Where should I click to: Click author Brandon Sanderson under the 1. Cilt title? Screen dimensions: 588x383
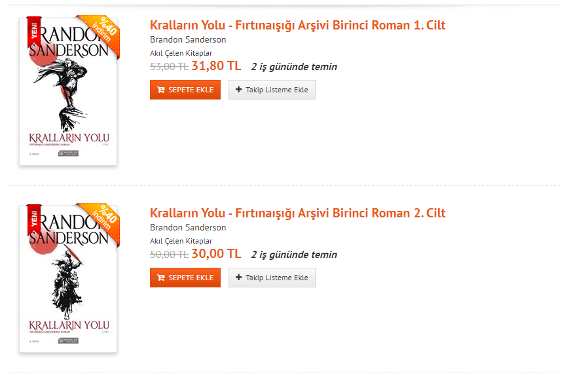pos(188,39)
